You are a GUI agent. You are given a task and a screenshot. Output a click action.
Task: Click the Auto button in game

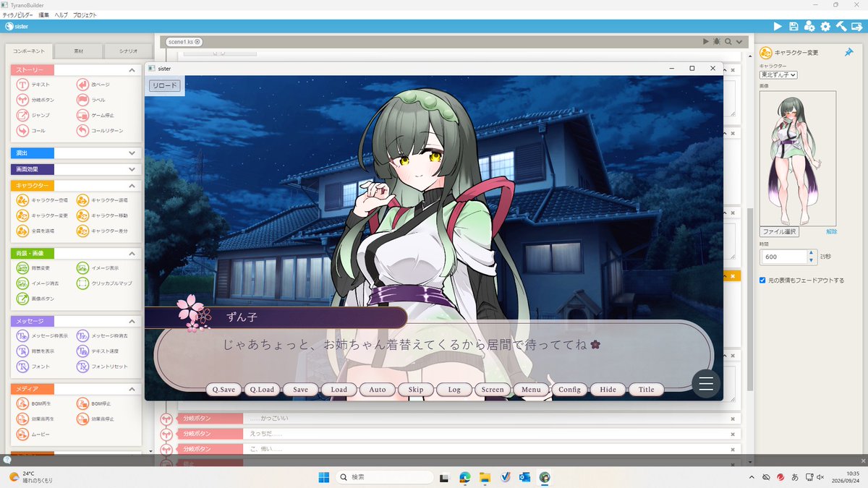pos(378,389)
